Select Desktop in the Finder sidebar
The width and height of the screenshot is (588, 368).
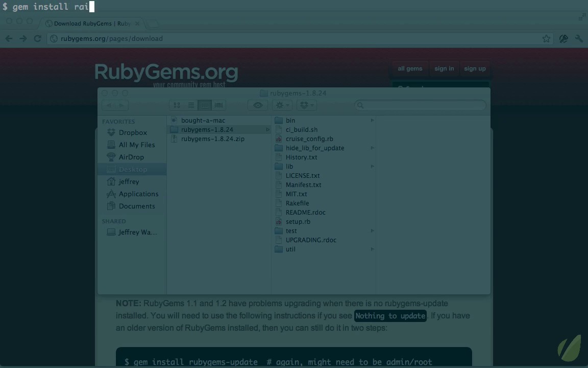[x=132, y=169]
